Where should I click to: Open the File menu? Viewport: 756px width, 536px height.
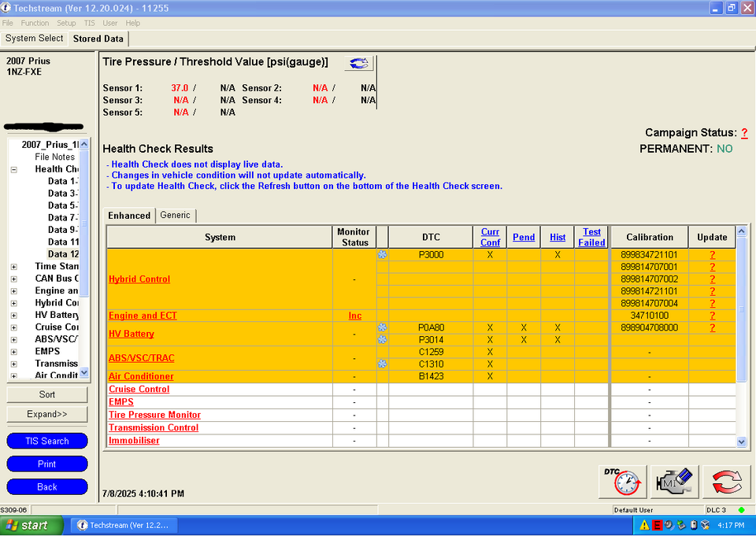point(8,23)
